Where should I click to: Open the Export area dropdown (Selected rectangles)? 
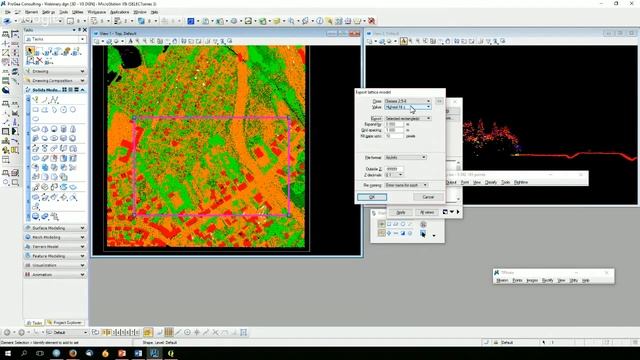[x=407, y=118]
